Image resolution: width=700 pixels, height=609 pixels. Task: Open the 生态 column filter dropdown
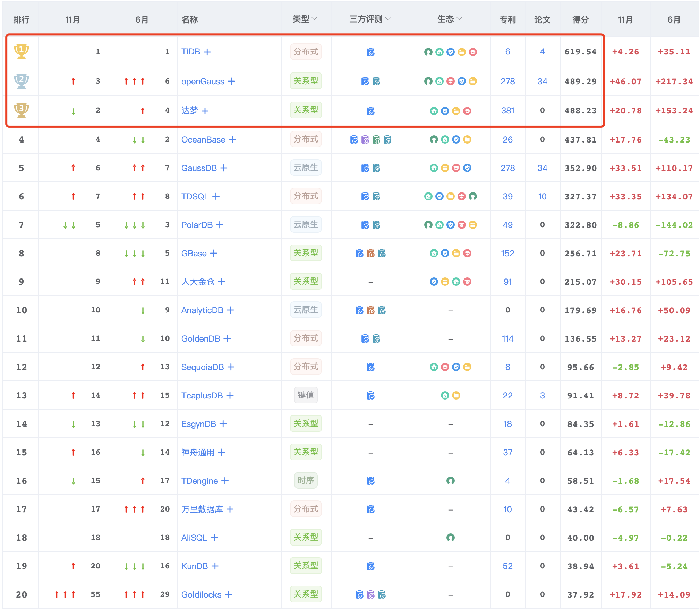(x=459, y=19)
